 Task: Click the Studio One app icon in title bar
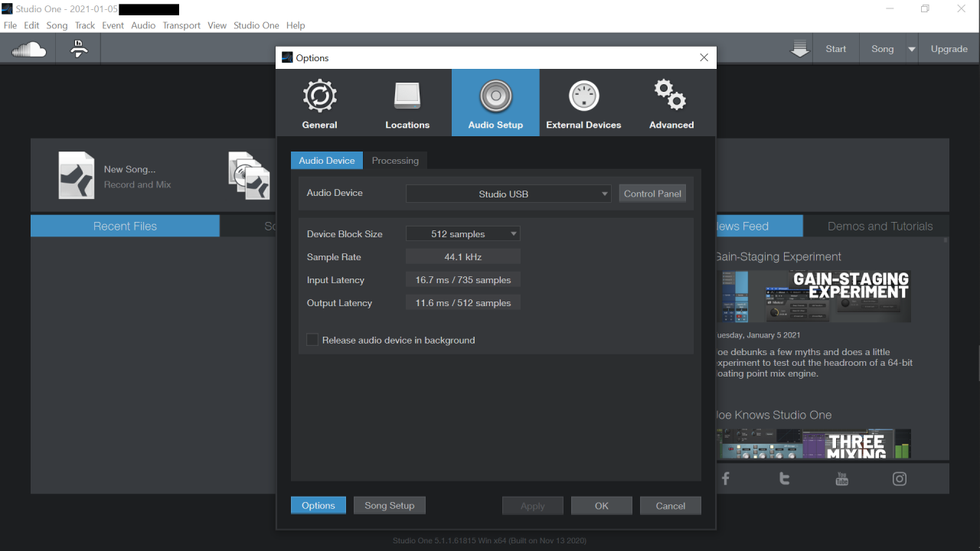pyautogui.click(x=7, y=9)
